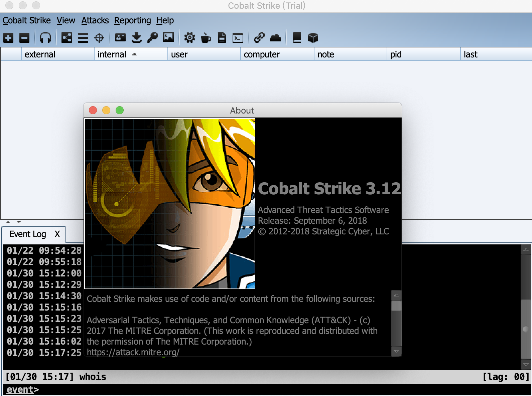The image size is (532, 396).
Task: Open downloaded files arrow icon
Action: tap(136, 38)
